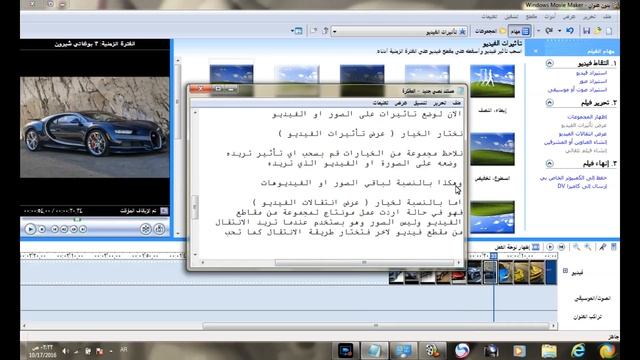Click the Send to DV camera link
The width and height of the screenshot is (640, 360).
coord(582,186)
